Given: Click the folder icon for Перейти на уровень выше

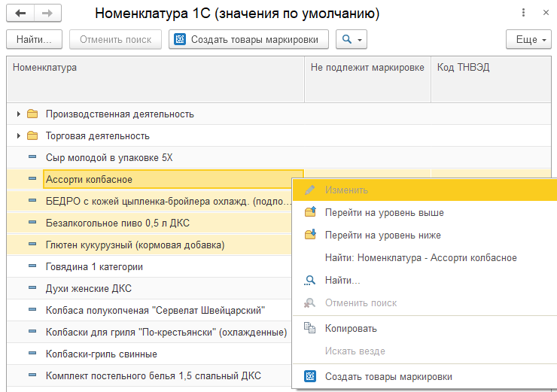Looking at the screenshot, I should pos(310,212).
